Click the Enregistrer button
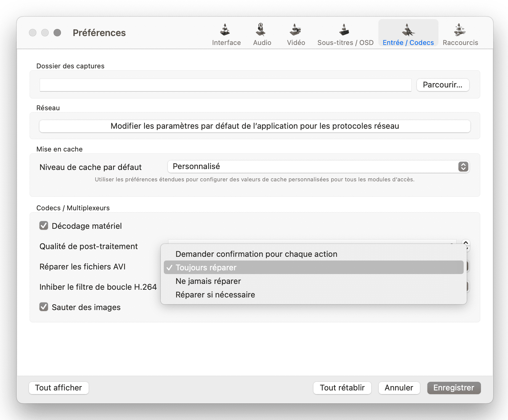Image resolution: width=508 pixels, height=420 pixels. [454, 388]
